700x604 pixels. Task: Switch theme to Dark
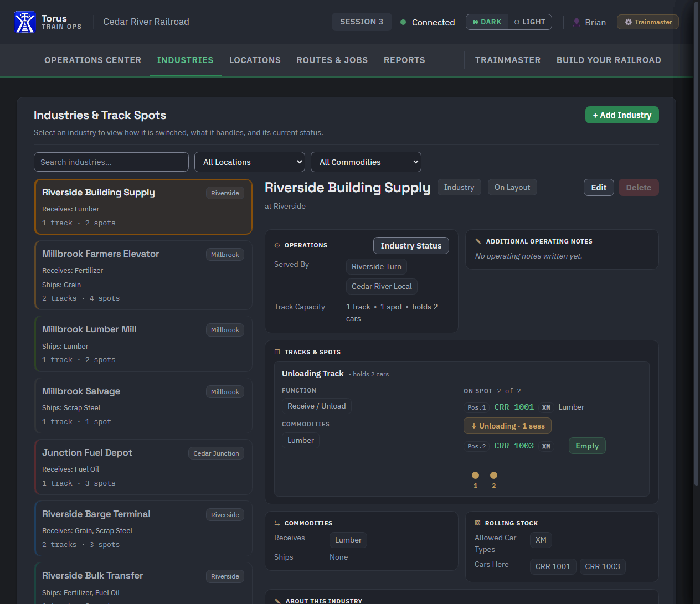pyautogui.click(x=487, y=22)
